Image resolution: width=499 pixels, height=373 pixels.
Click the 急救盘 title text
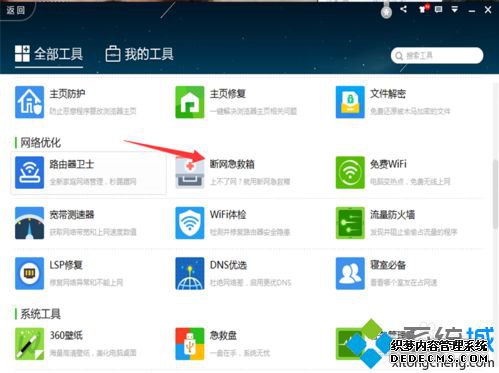(x=223, y=336)
